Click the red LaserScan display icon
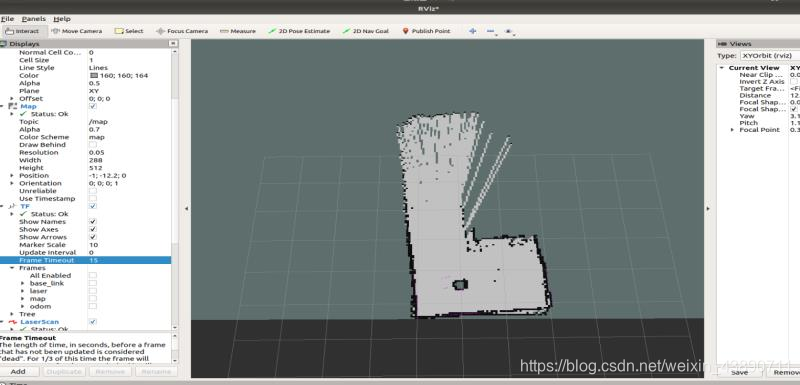This screenshot has width=800, height=385. click(13, 322)
